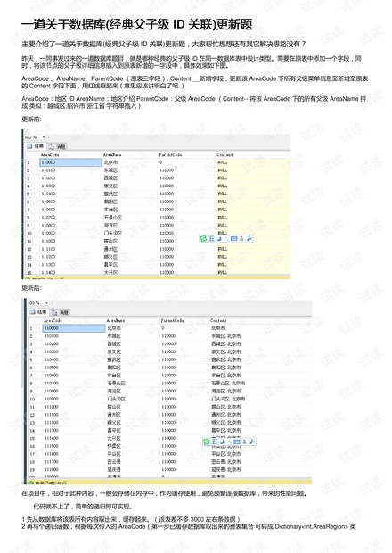
Task: Click the AreaCode column header in the after-update grid
Action: 53,320
